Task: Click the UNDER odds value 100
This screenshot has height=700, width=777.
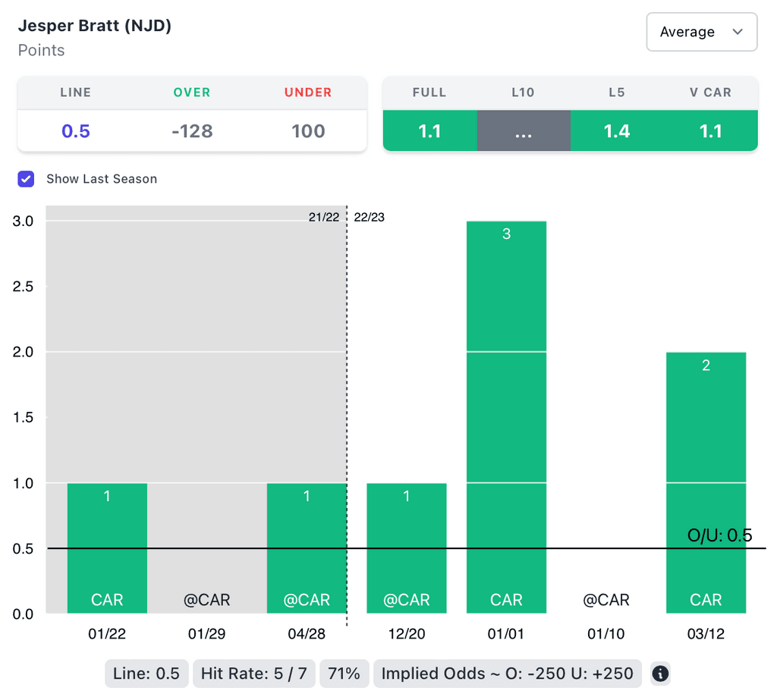Action: [308, 131]
